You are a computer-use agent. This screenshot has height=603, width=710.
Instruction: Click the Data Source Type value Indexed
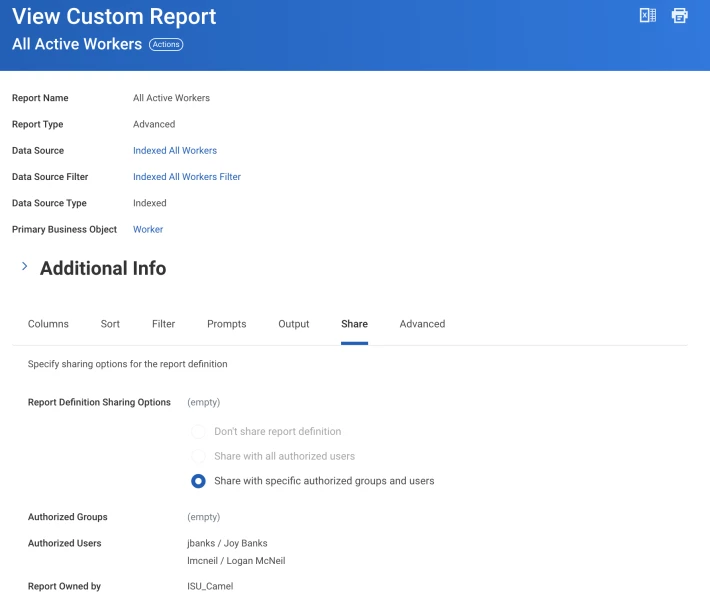point(149,203)
